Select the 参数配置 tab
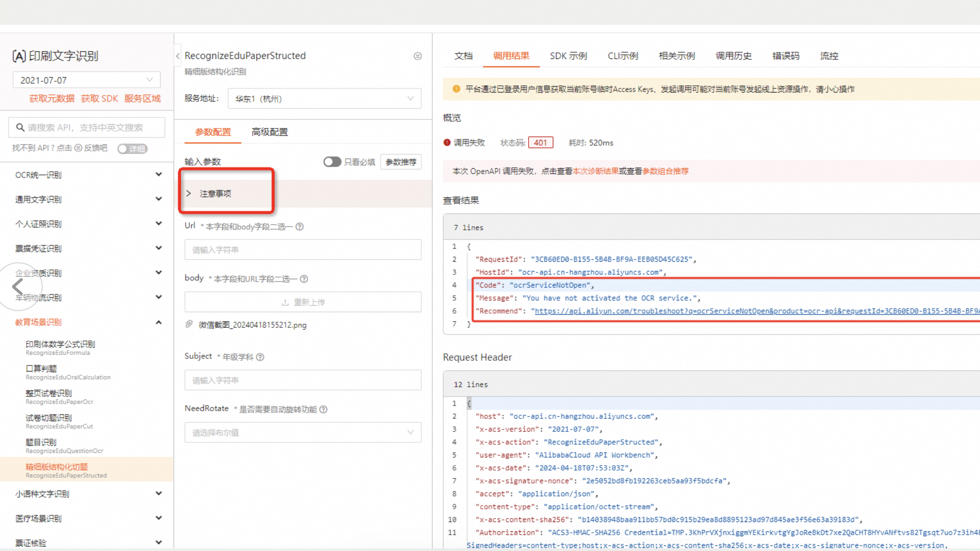The height and width of the screenshot is (551, 980). (212, 132)
